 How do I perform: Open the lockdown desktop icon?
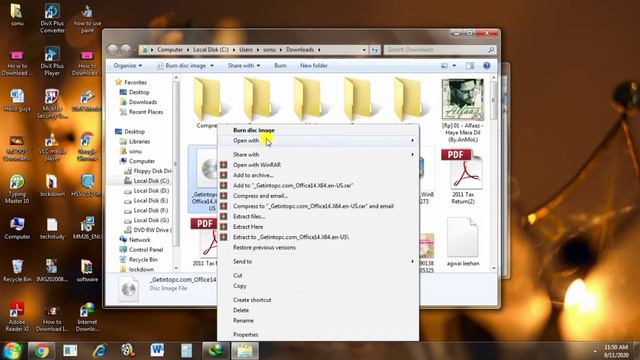52,186
